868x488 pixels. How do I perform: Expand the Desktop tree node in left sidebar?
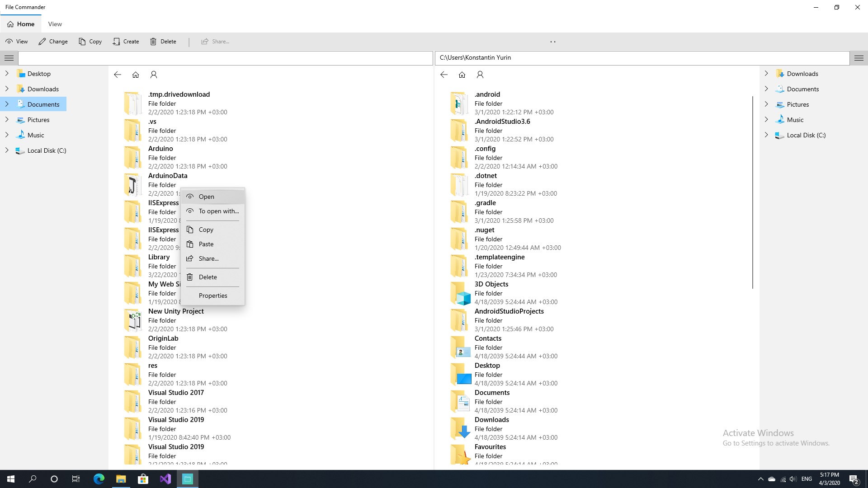pyautogui.click(x=7, y=73)
